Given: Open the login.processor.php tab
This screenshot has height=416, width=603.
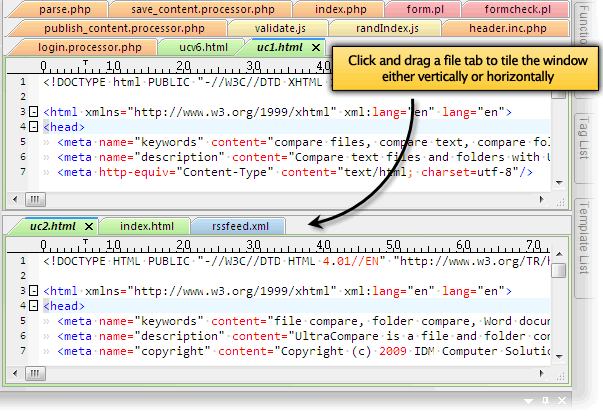Looking at the screenshot, I should (x=90, y=47).
